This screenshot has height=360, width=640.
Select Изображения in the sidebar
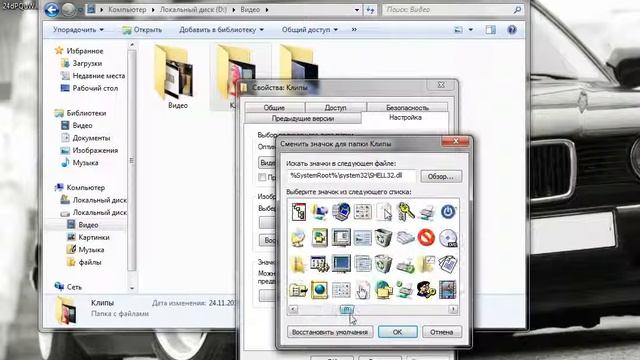point(95,150)
